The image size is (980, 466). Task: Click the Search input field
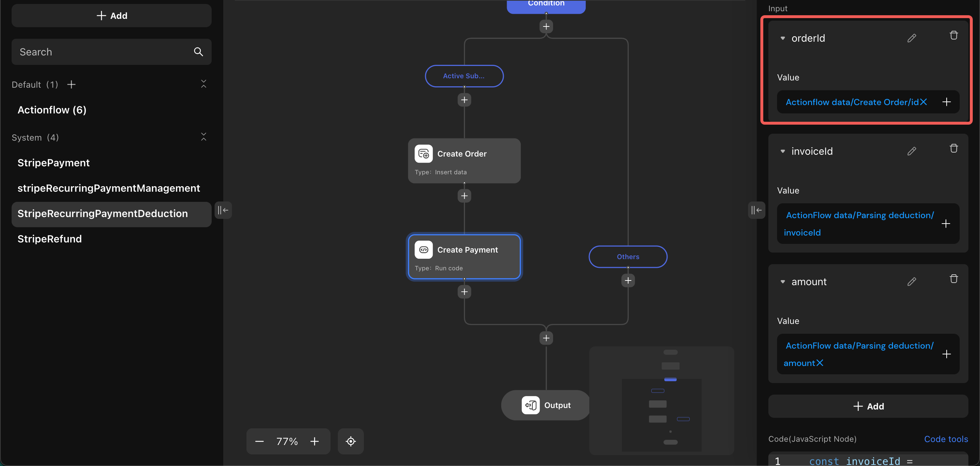click(112, 52)
